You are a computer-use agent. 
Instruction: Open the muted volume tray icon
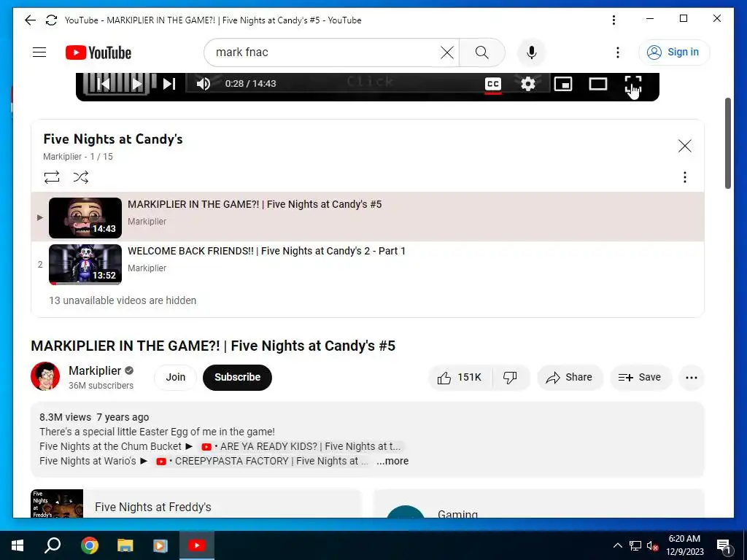(652, 545)
